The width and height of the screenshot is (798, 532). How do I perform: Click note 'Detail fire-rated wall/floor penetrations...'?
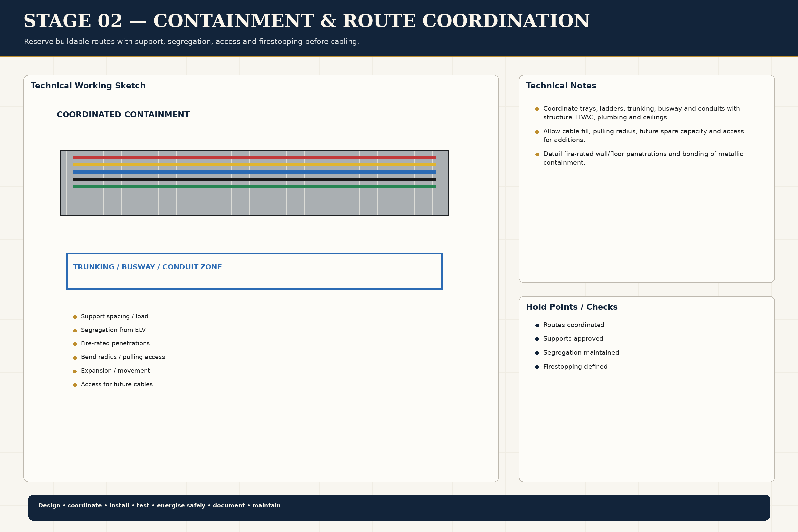point(639,158)
